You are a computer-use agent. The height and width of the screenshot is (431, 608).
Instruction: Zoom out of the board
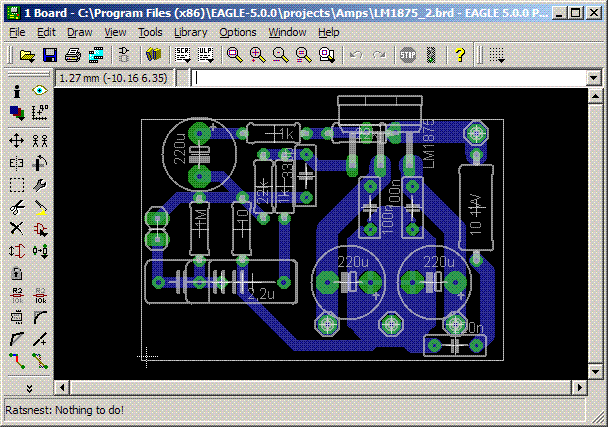(280, 55)
